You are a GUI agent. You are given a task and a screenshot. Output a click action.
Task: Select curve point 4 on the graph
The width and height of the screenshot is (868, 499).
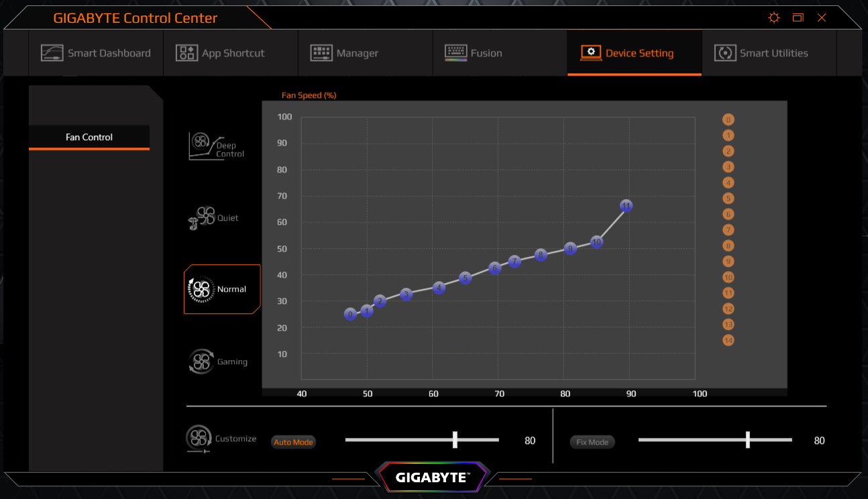(439, 288)
